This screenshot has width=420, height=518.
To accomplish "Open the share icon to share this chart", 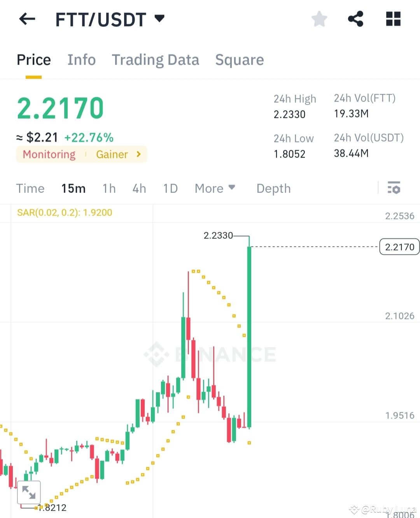I will [x=356, y=19].
